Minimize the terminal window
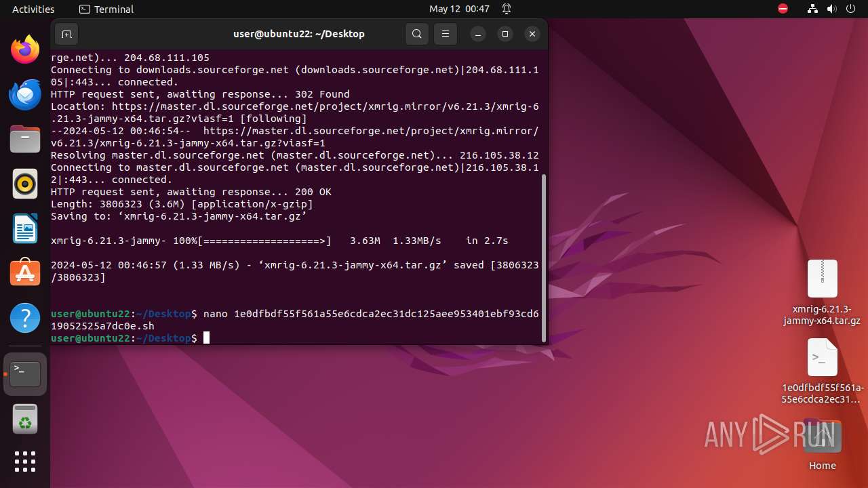 (478, 34)
